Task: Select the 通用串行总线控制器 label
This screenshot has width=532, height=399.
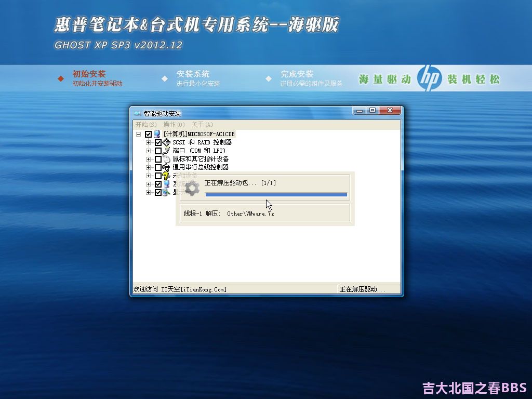Action: pos(201,167)
